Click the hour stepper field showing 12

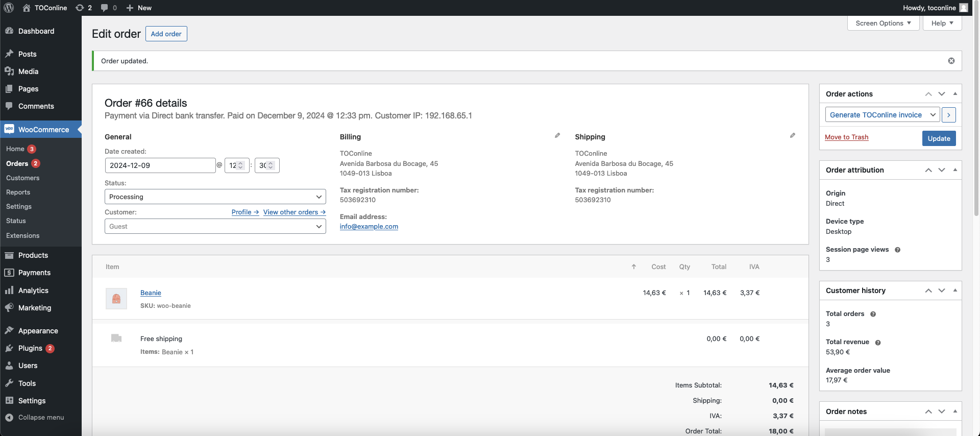point(237,165)
